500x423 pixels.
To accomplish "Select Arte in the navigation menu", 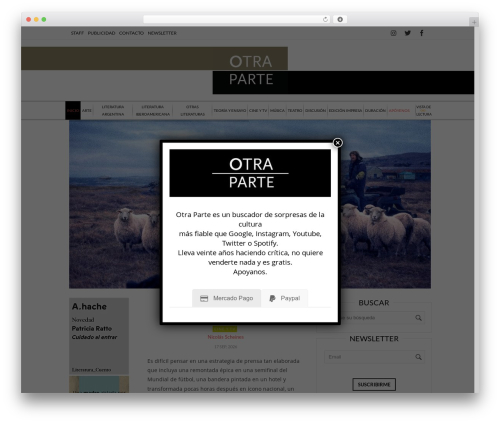I will tap(87, 110).
